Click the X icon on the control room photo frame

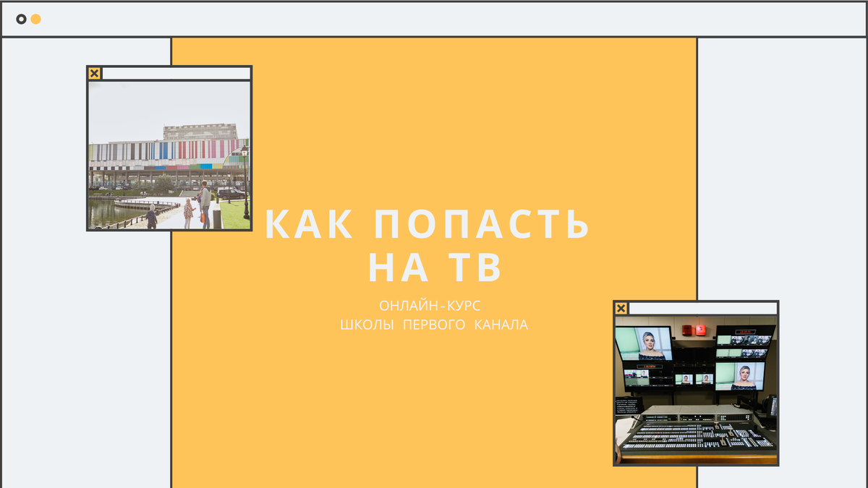tap(621, 309)
